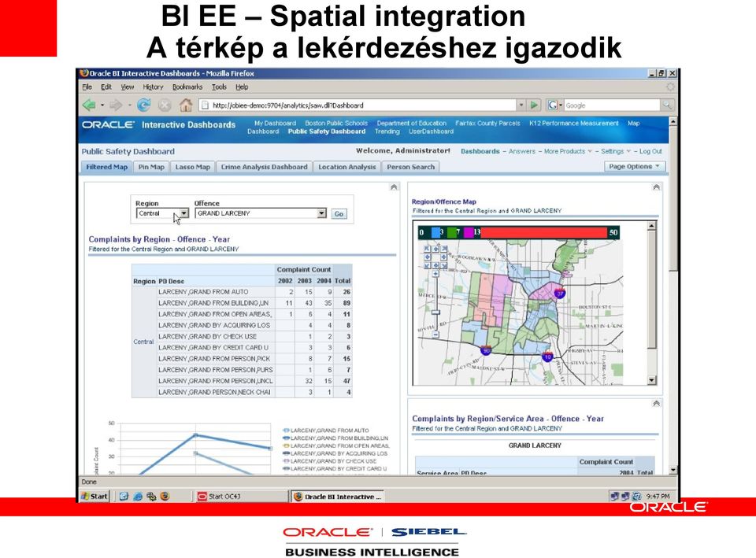
Task: Open the address bar history dropdown arrow
Action: pos(521,105)
